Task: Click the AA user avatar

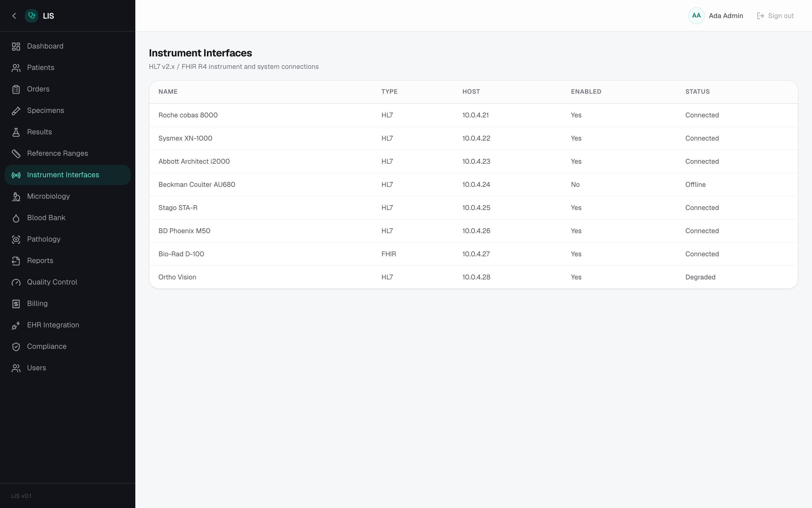Action: (x=696, y=16)
